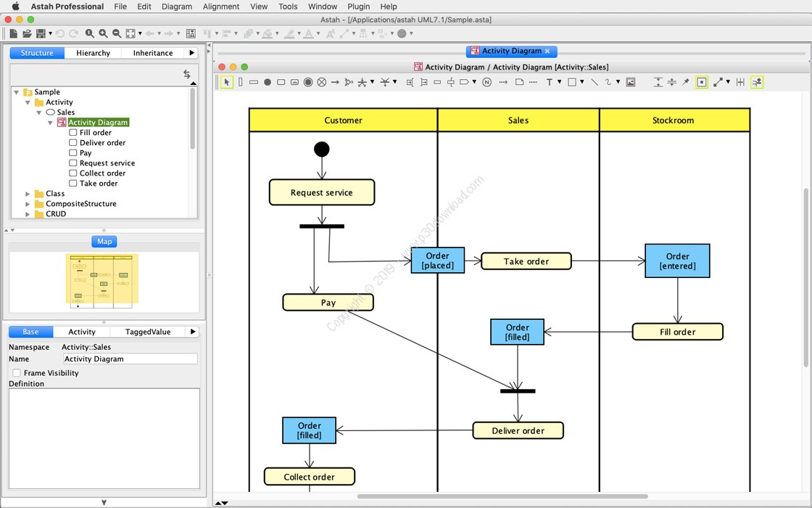Toggle the highlighted center-dot mode button
Image resolution: width=812 pixels, height=508 pixels.
(702, 82)
